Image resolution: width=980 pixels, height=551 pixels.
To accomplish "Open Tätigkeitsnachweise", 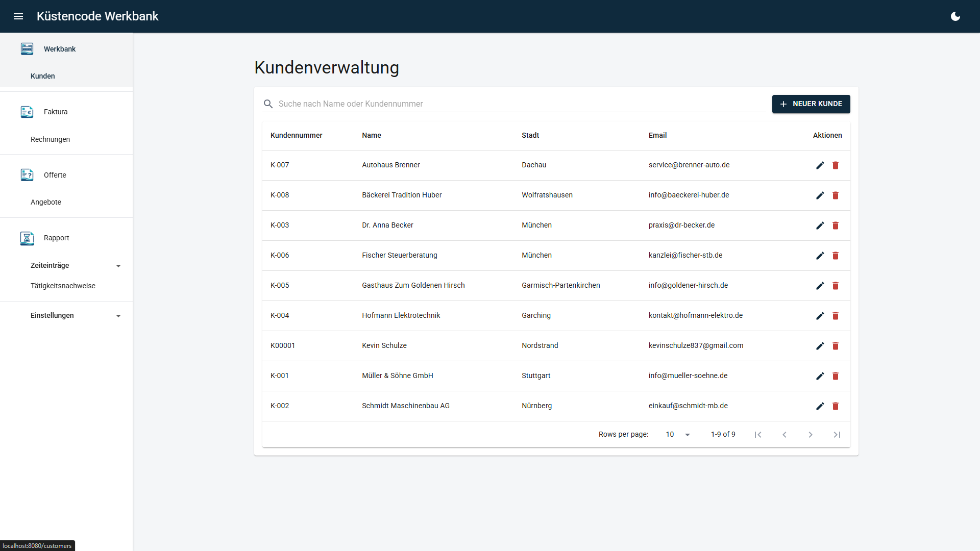I will pyautogui.click(x=63, y=286).
